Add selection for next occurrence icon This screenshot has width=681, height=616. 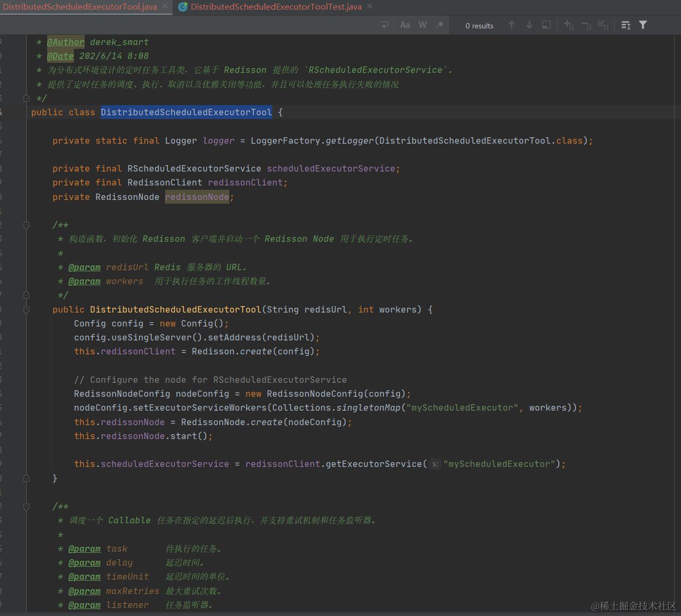[568, 25]
